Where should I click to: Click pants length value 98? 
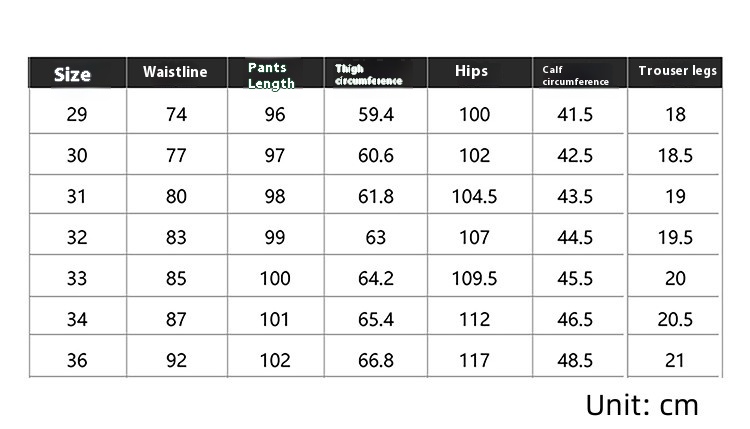click(275, 197)
